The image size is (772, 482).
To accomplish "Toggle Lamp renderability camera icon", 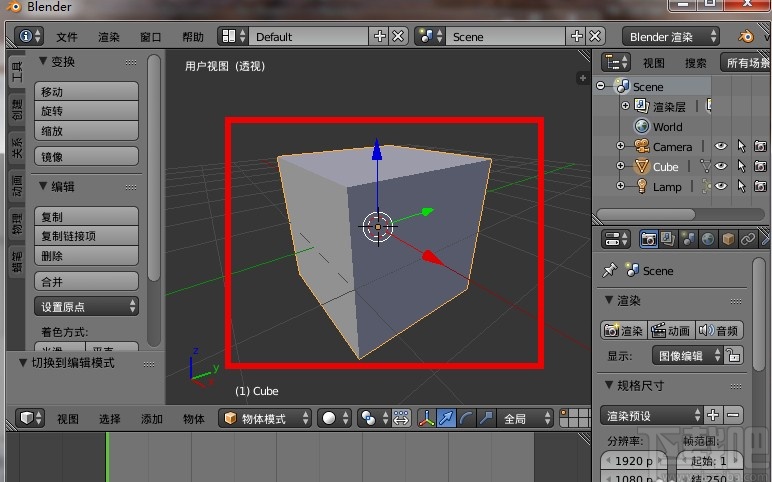I will 761,187.
